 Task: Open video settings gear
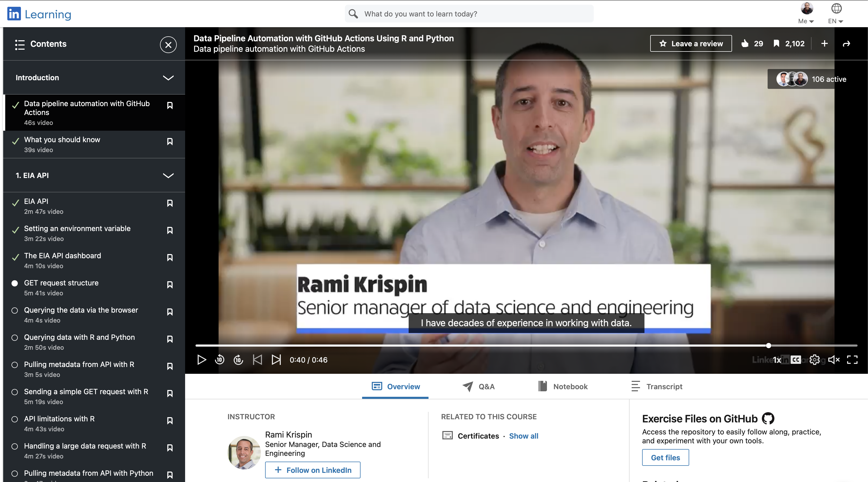pyautogui.click(x=814, y=360)
